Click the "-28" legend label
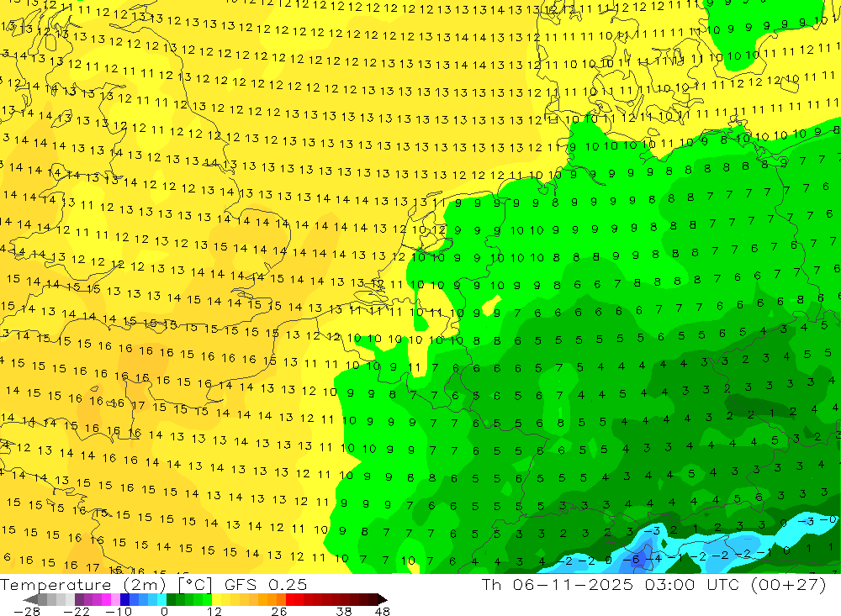841x616 pixels. [28, 612]
